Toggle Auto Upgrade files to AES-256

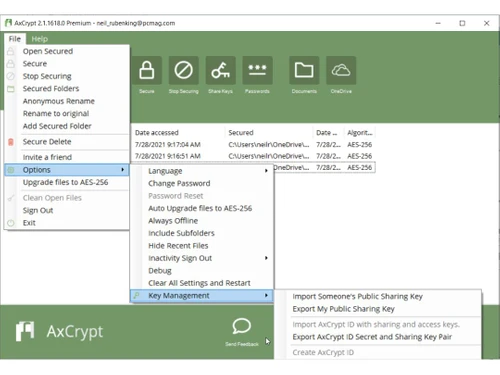202,208
